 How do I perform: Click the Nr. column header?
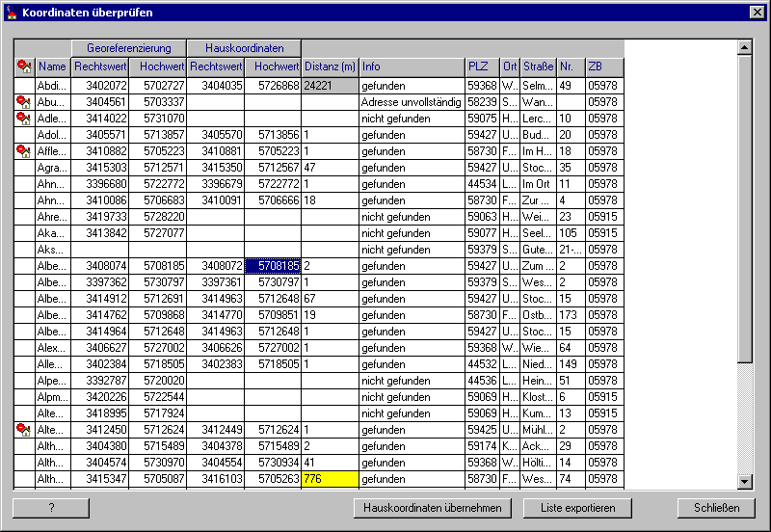click(x=571, y=66)
